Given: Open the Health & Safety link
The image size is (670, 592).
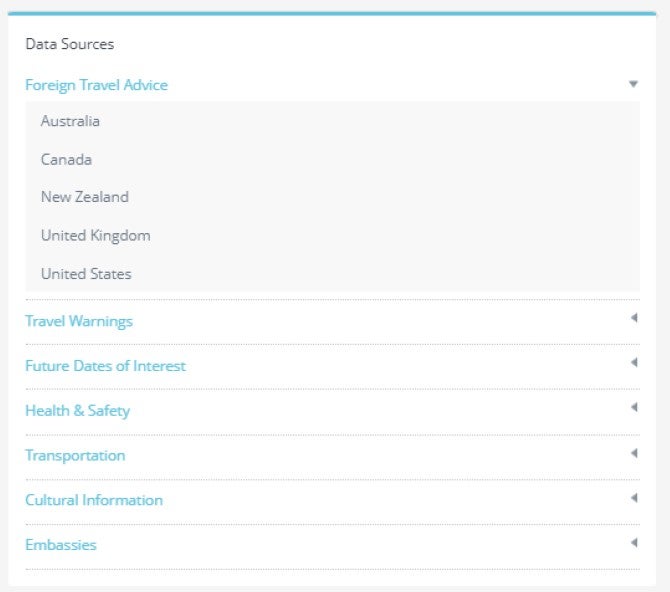Looking at the screenshot, I should (78, 411).
